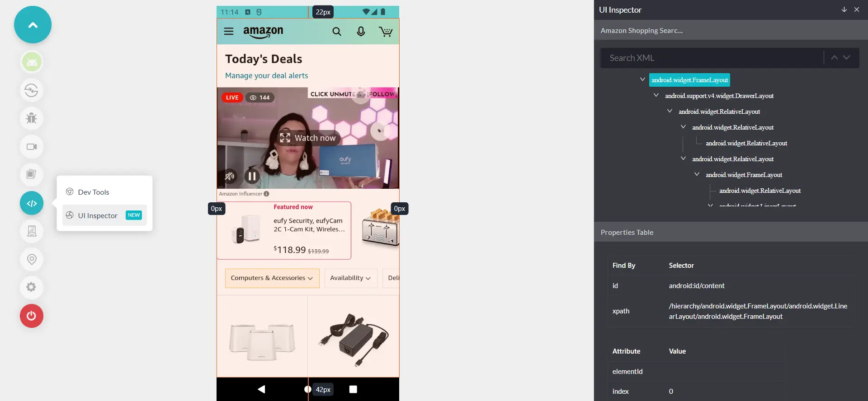Click the screenshot gallery icon in sidebar
The width and height of the screenshot is (868, 401).
(x=32, y=175)
